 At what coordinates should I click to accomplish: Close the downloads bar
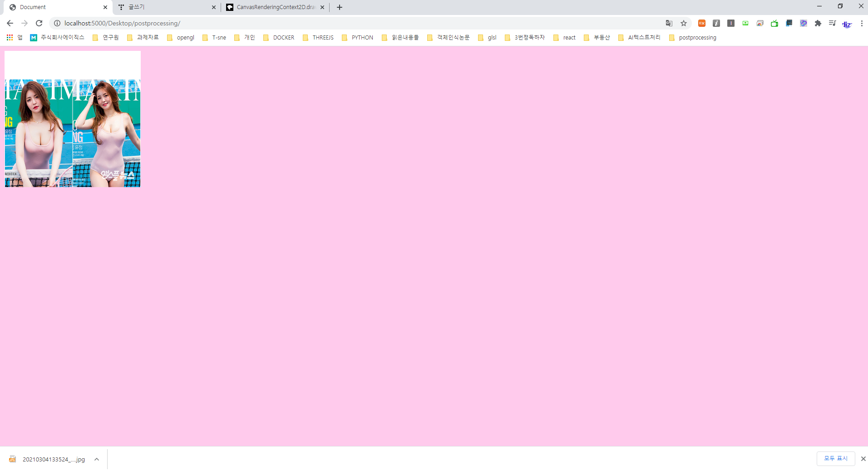click(863, 459)
